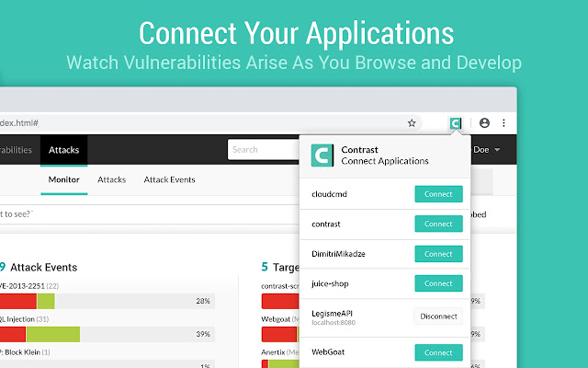Viewport: 588px width, 368px height.
Task: Click the red segment of contrast-screener target bar
Action: (280, 301)
